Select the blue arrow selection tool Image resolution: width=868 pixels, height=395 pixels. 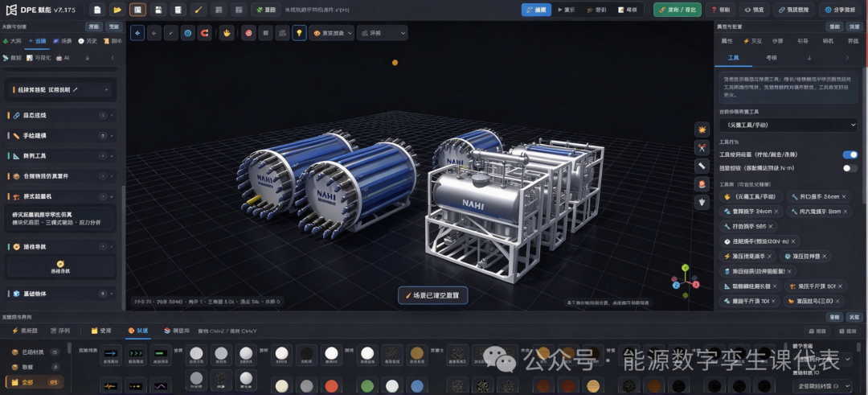[137, 33]
